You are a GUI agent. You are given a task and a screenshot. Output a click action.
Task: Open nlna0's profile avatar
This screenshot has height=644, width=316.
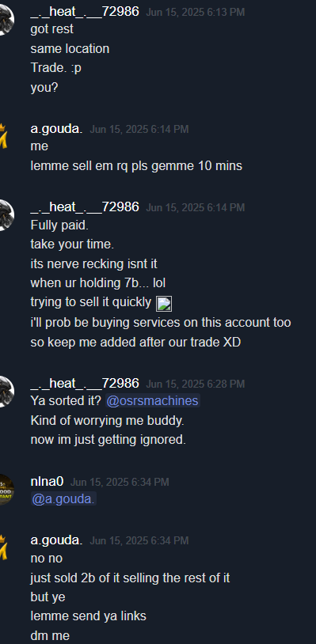pyautogui.click(x=6, y=490)
